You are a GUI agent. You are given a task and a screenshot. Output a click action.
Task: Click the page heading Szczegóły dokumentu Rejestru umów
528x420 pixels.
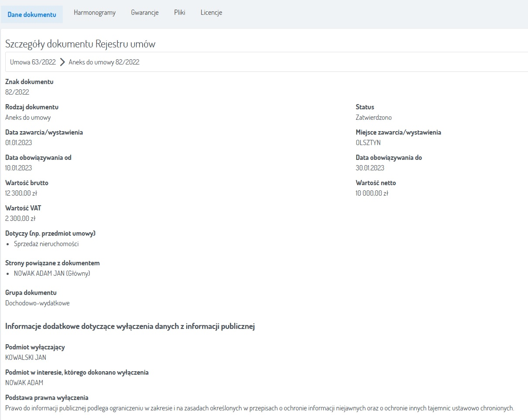pyautogui.click(x=80, y=44)
